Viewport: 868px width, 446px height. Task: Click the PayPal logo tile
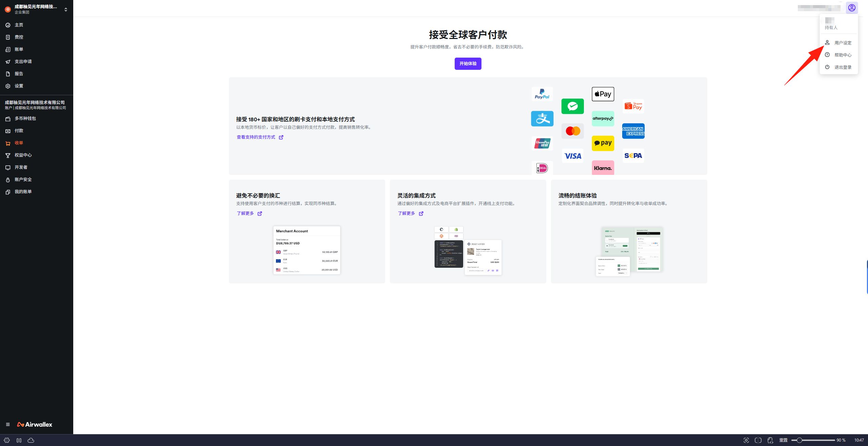point(542,94)
